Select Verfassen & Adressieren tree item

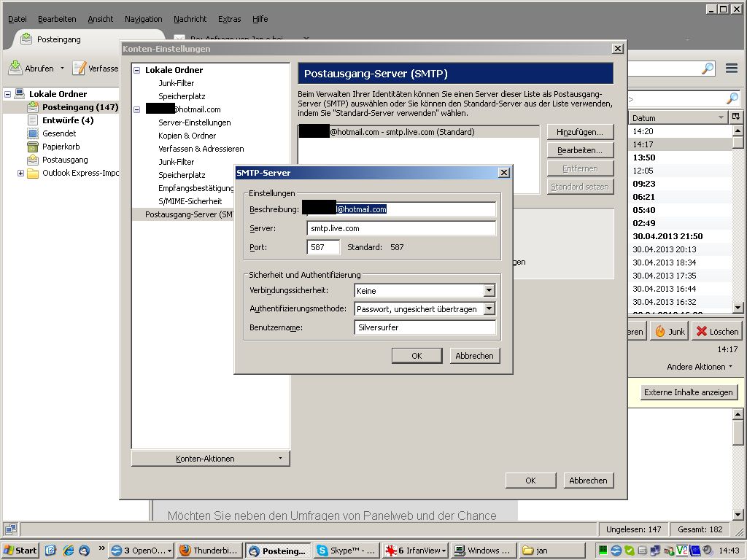tap(201, 149)
